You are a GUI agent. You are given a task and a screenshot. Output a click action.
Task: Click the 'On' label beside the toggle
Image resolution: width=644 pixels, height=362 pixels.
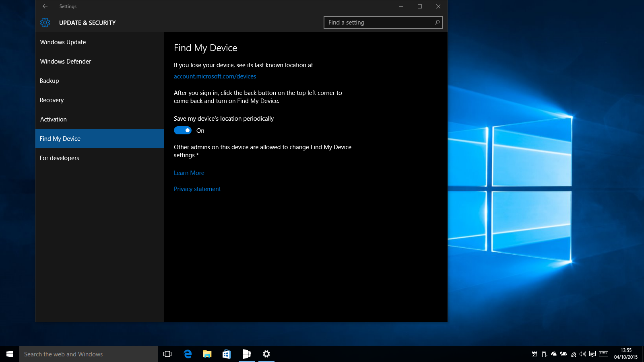200,131
